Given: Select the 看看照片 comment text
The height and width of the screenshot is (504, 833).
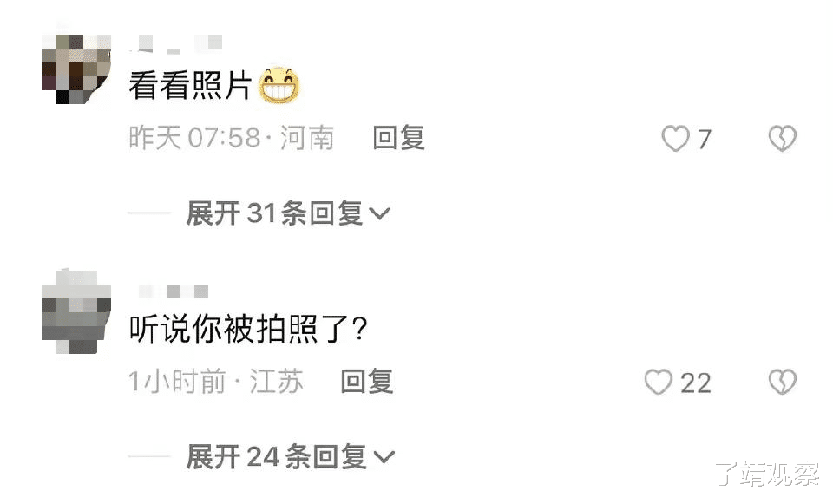Looking at the screenshot, I should pos(190,86).
